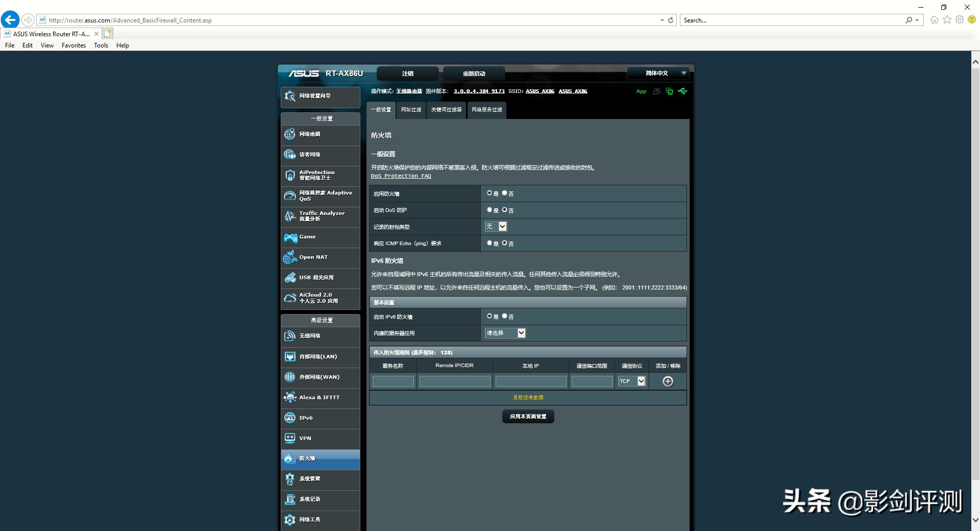Open the TCP protocol dropdown
The width and height of the screenshot is (980, 531).
click(632, 381)
